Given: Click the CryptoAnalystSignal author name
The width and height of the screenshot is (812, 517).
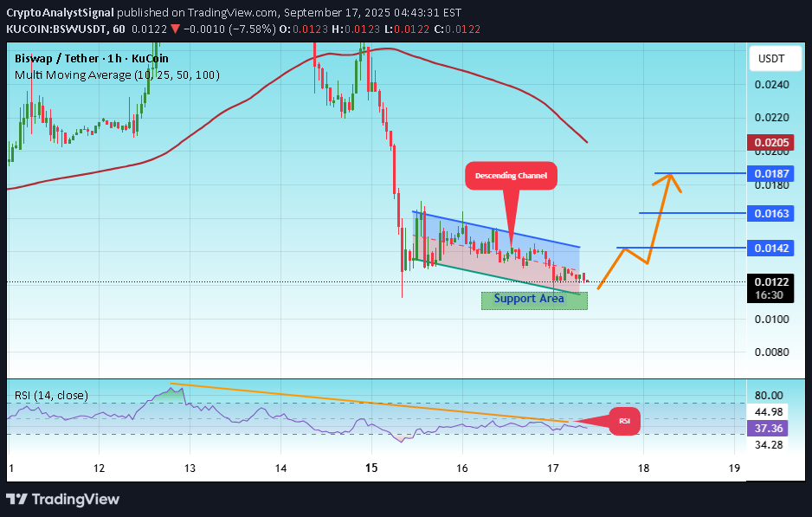Looking at the screenshot, I should [x=60, y=12].
